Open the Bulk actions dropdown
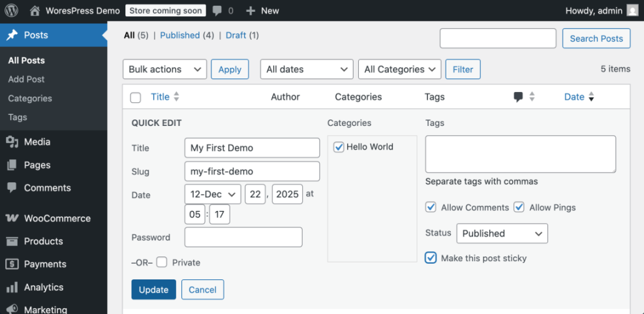 click(x=164, y=69)
